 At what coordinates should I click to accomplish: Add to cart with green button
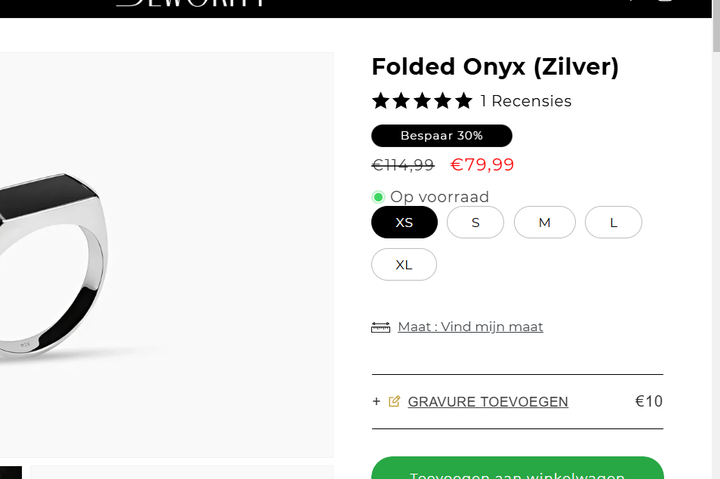517,470
